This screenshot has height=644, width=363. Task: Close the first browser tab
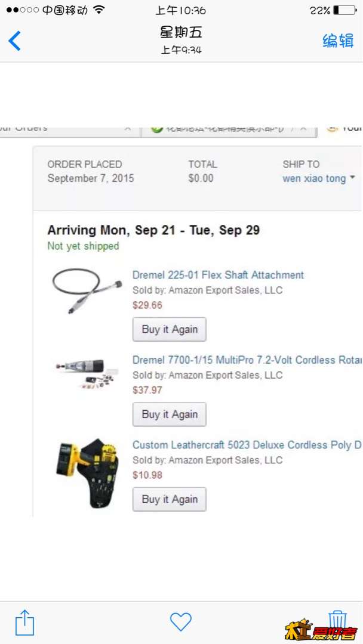click(x=128, y=129)
